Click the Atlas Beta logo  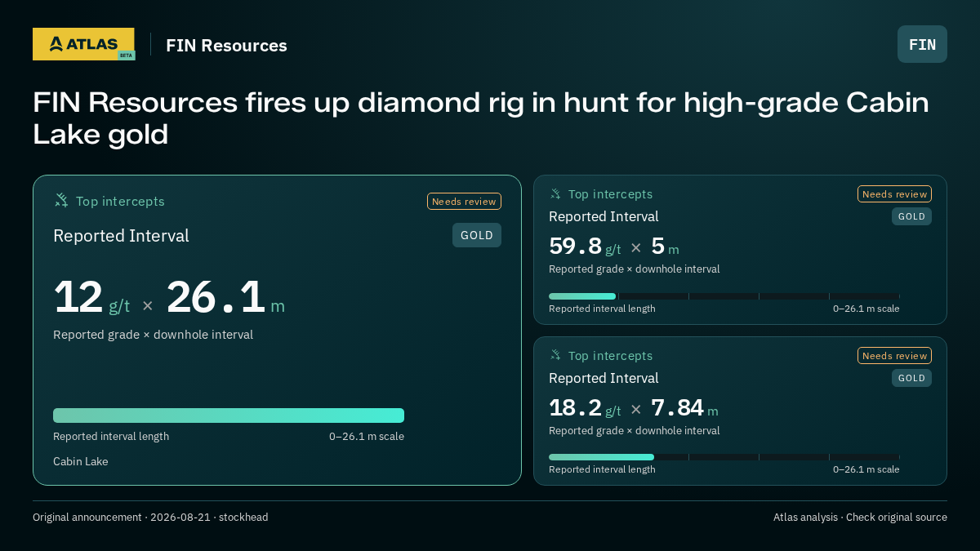pyautogui.click(x=83, y=44)
